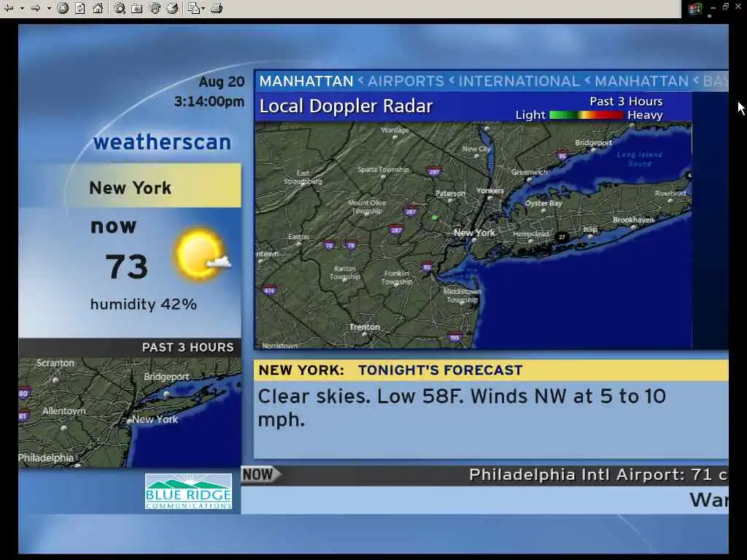Click the Light-to-Heavy radar color scale

coord(587,114)
